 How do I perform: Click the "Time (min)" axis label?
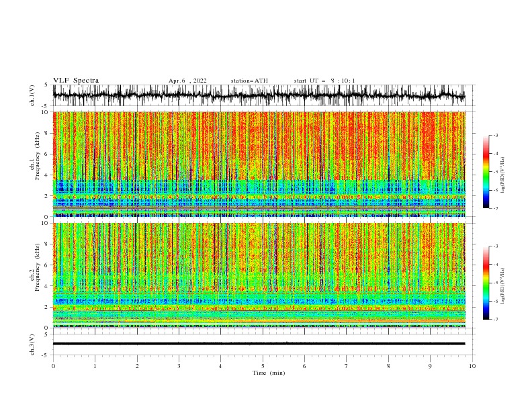click(269, 373)
